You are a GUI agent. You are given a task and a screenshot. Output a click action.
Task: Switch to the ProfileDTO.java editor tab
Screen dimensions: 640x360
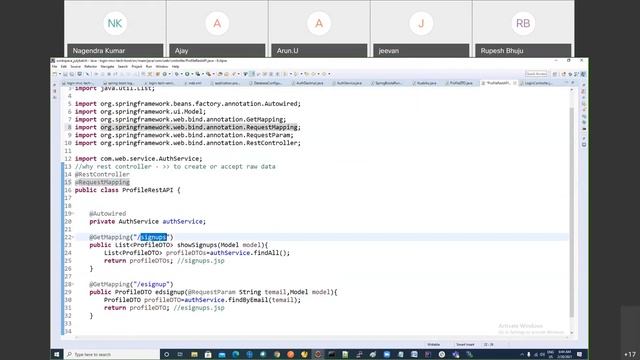coord(461,83)
